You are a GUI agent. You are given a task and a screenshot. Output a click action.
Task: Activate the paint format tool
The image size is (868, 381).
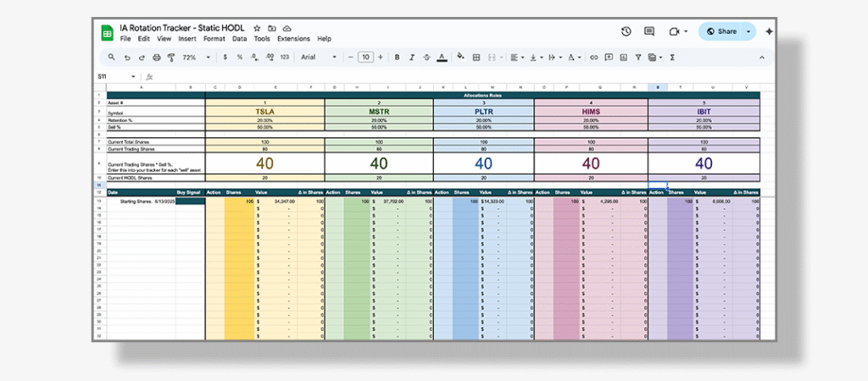click(171, 57)
